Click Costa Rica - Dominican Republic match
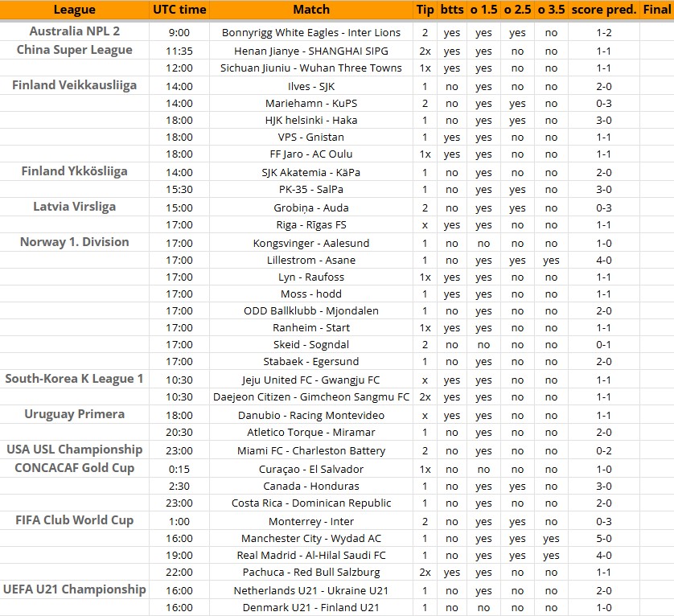 (311, 503)
